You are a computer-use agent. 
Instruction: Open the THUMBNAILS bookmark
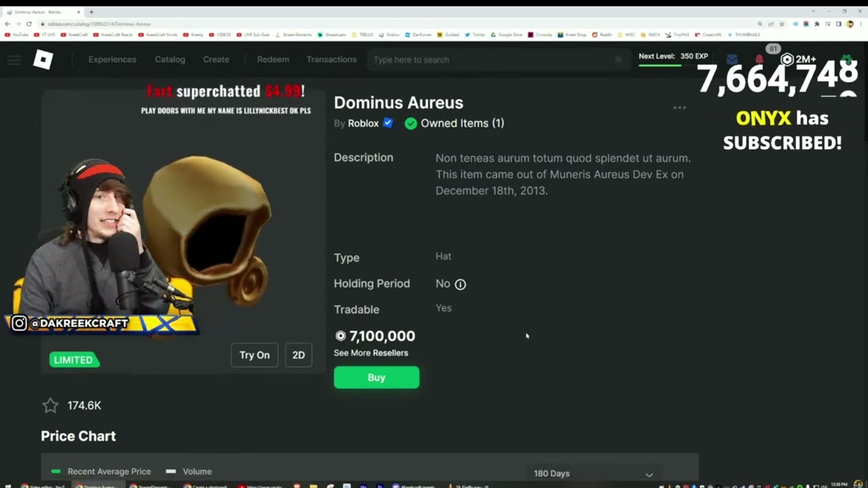point(743,35)
